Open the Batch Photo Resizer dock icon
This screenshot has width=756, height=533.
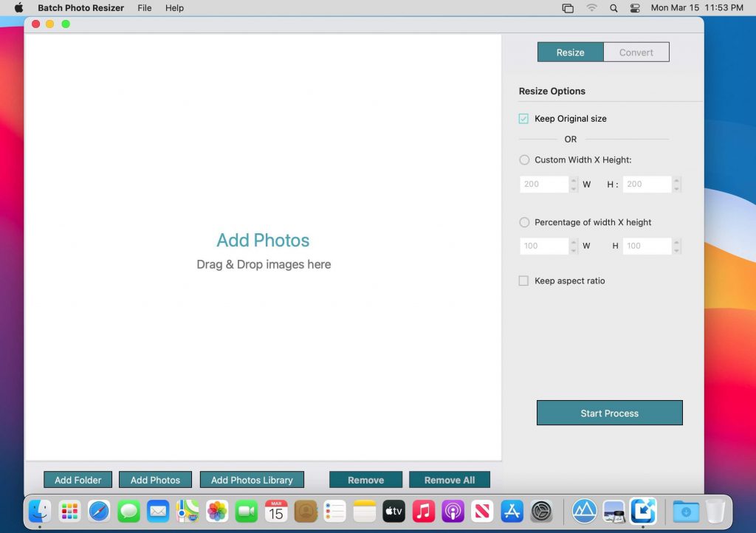coord(643,511)
